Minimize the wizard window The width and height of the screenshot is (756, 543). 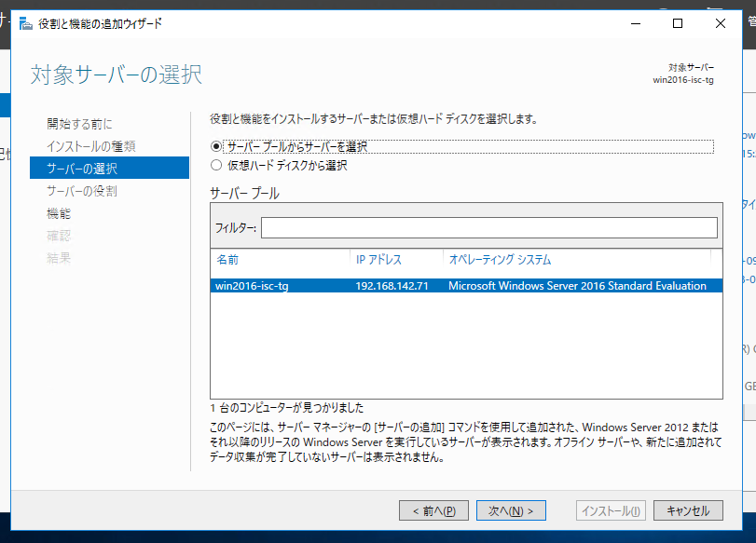(x=636, y=23)
